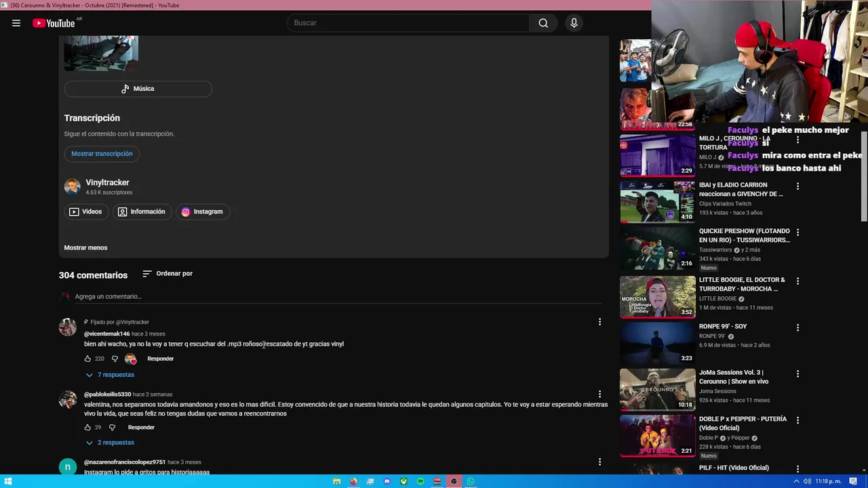Open the Vinyltracker channel avatar
This screenshot has width=868, height=488.
(x=72, y=187)
